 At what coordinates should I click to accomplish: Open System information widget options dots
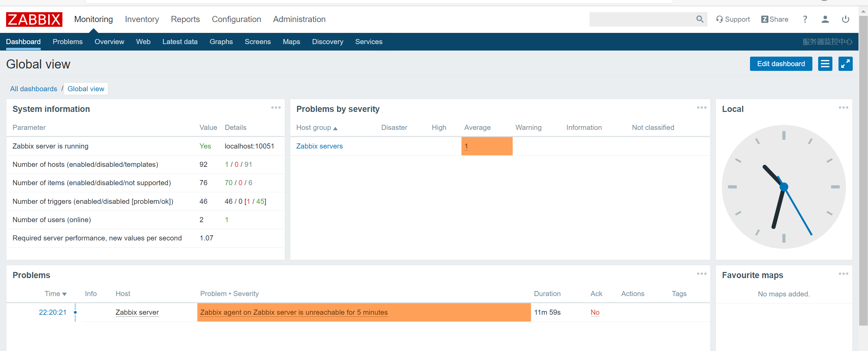point(276,108)
